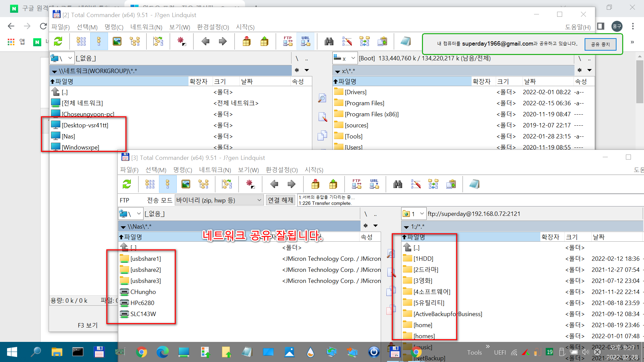Open right drive 1 dropdown in window [3]

pyautogui.click(x=414, y=214)
